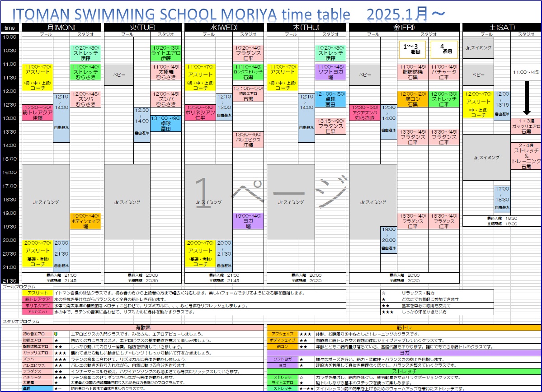Select the 金(FRI) day header

tap(404, 27)
